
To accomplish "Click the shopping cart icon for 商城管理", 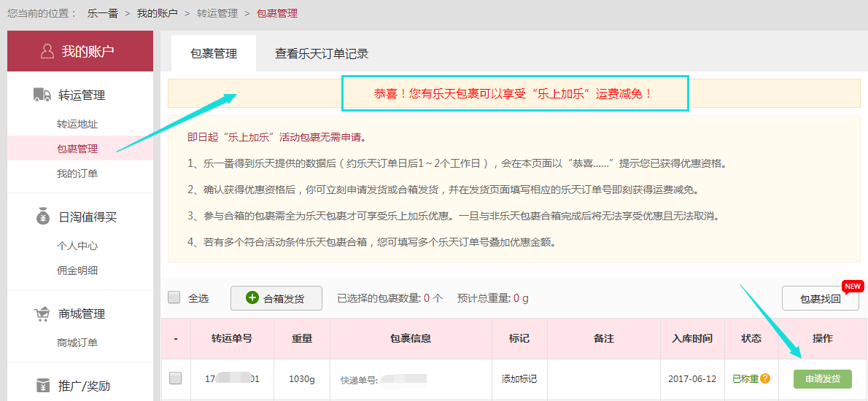I will click(x=42, y=314).
